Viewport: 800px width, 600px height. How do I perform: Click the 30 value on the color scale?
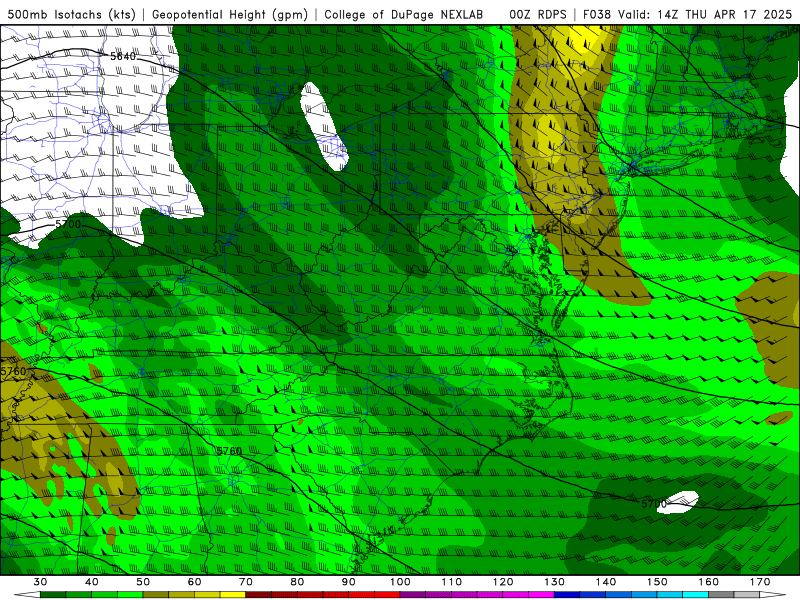40,582
